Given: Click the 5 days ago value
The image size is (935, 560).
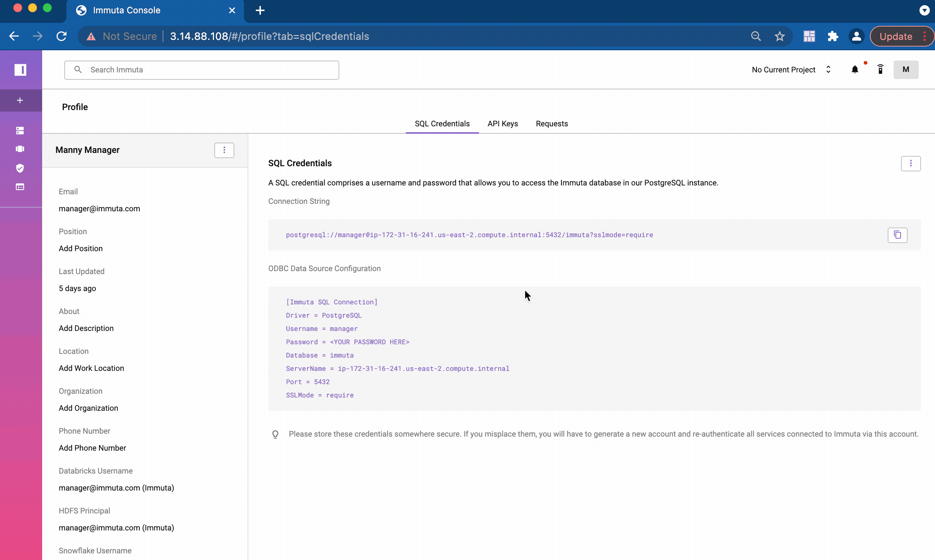Looking at the screenshot, I should [x=77, y=288].
